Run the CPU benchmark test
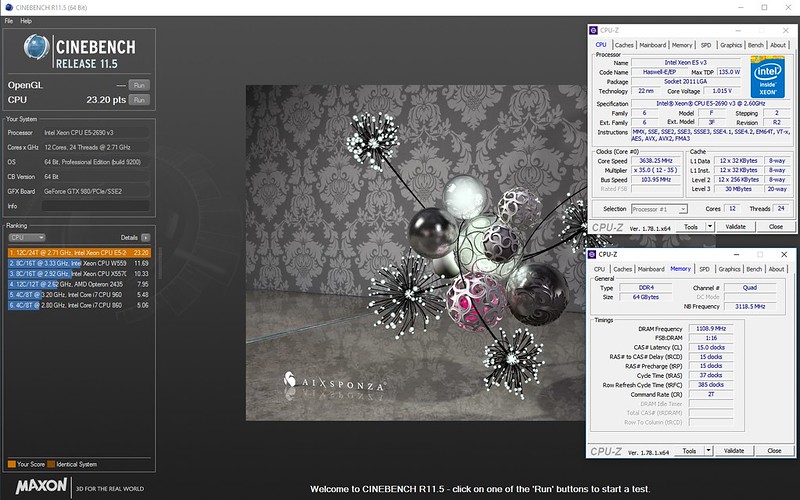Viewport: 800px width, 500px height. coord(139,100)
